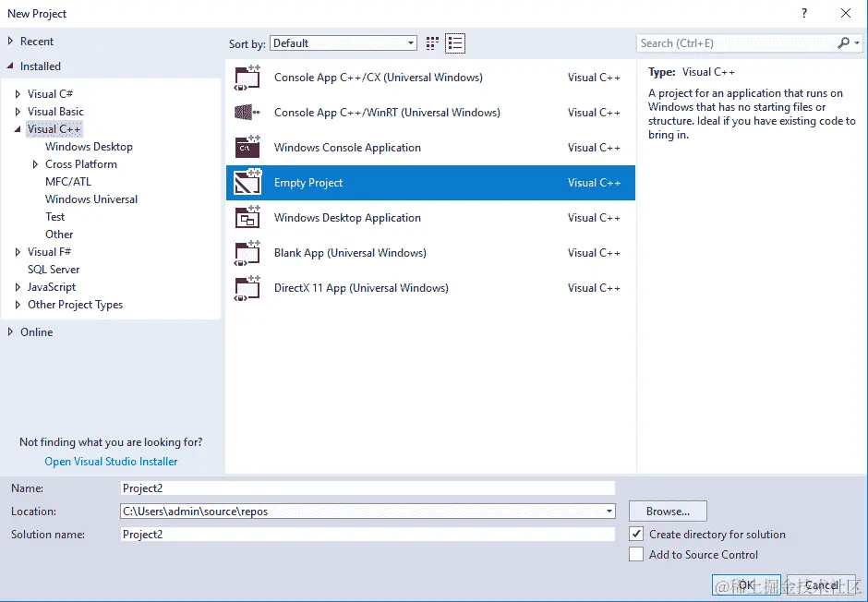Select the Test category
Image resolution: width=868 pixels, height=602 pixels.
(54, 217)
